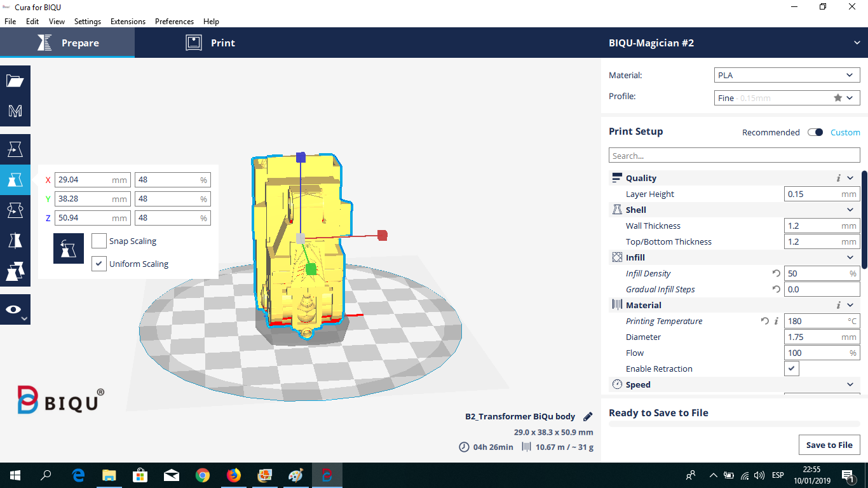Click the pencil icon to rename the job
The width and height of the screenshot is (868, 488).
(x=588, y=417)
